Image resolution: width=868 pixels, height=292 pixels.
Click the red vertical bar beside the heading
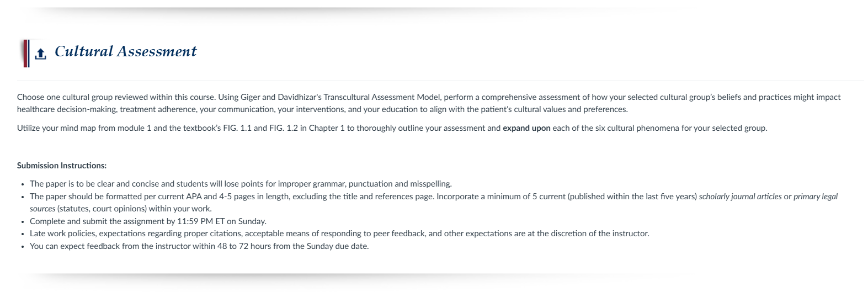[x=25, y=54]
